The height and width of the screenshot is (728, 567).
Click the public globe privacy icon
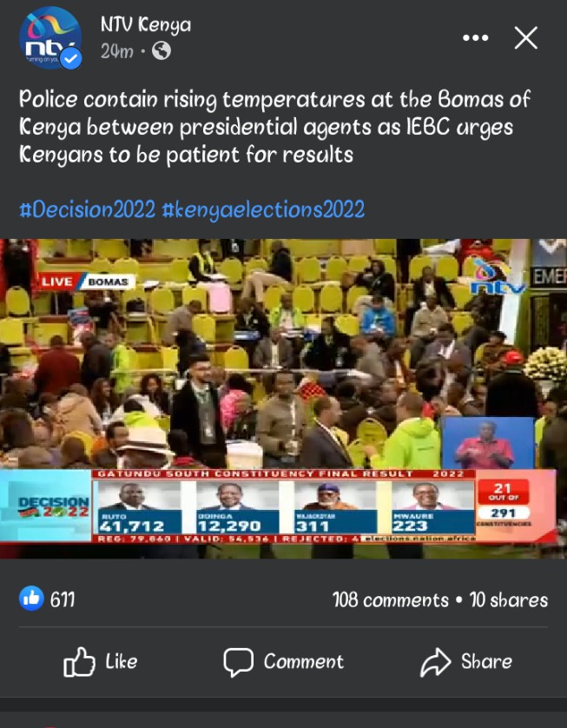161,50
